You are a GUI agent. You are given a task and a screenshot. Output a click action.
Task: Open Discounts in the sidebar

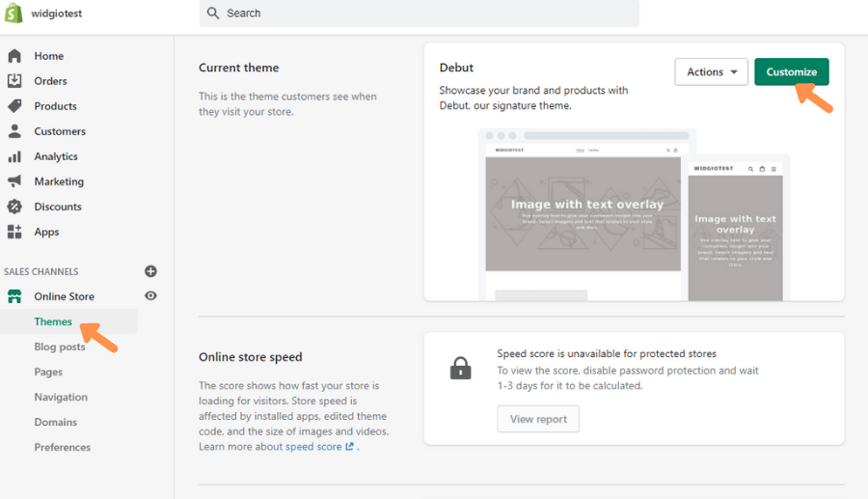(x=58, y=207)
